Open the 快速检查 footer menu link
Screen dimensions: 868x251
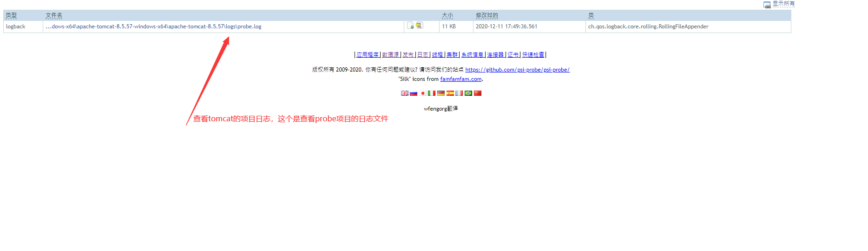point(533,55)
